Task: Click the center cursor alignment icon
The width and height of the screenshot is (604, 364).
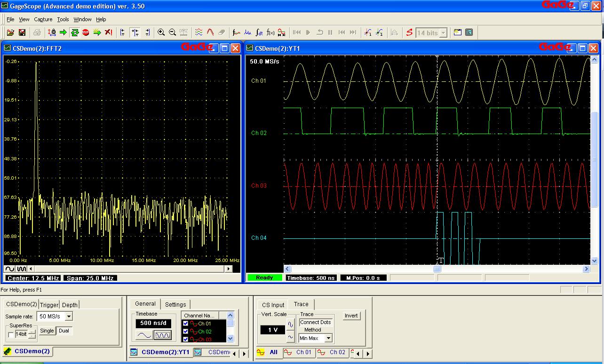Action: point(135,32)
